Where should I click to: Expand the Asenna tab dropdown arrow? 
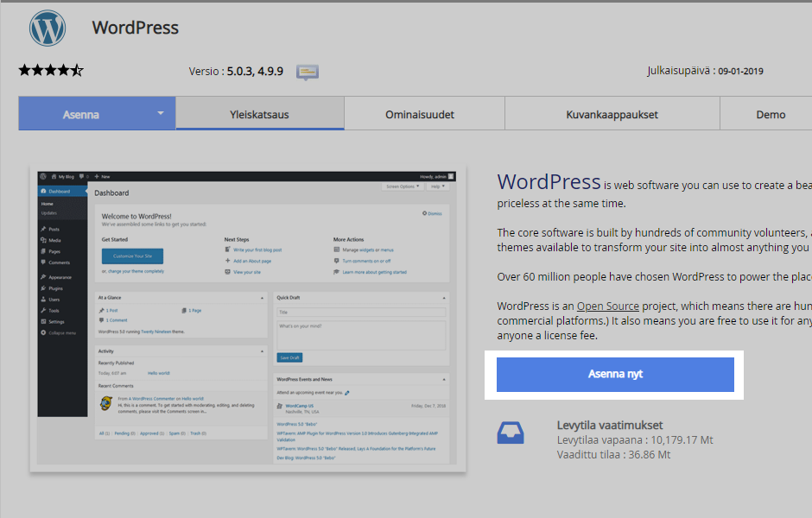[x=161, y=113]
